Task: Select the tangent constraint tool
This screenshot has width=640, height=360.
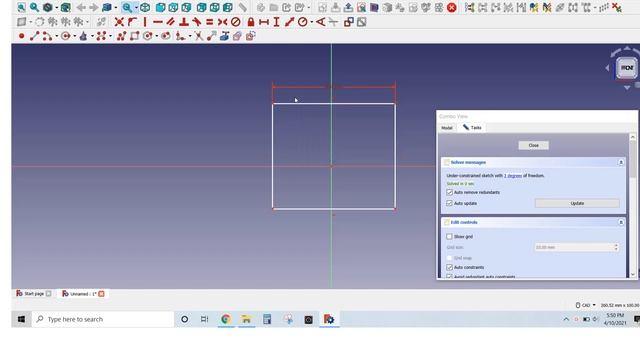Action: coord(197,22)
